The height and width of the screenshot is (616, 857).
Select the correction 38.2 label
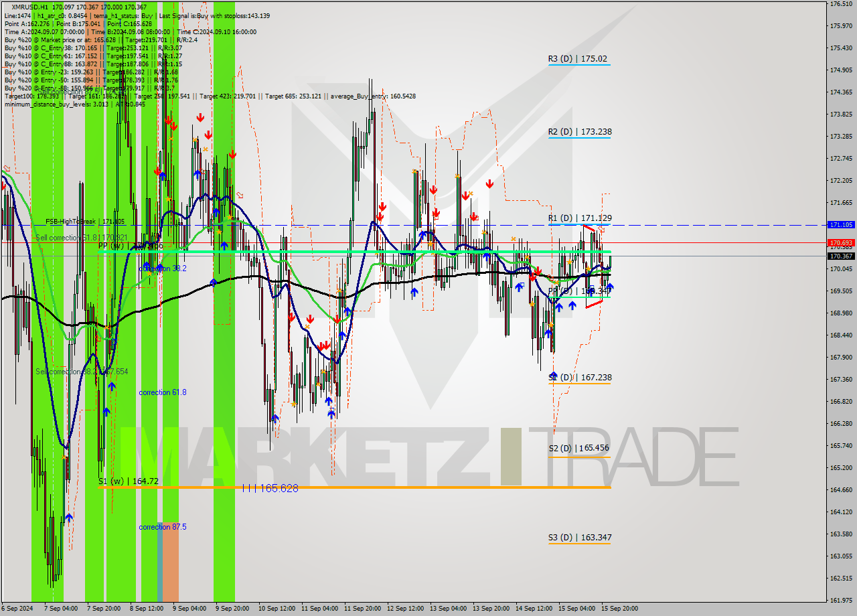(163, 268)
